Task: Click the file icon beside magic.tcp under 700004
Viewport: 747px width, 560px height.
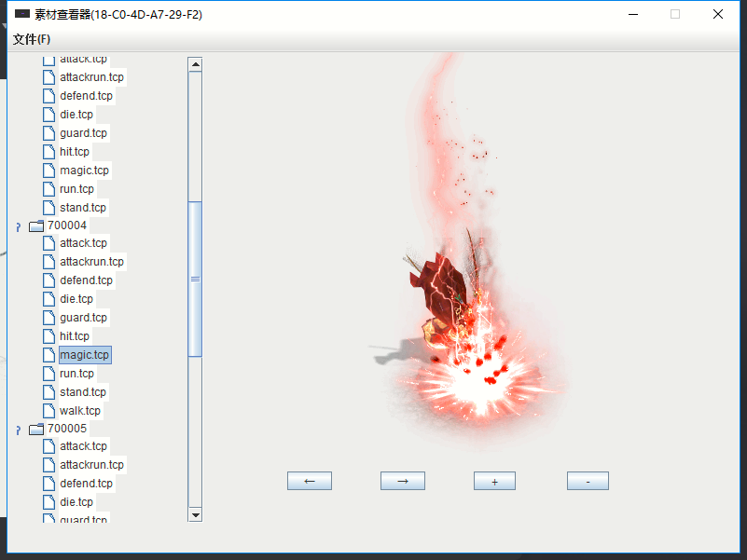Action: click(48, 355)
